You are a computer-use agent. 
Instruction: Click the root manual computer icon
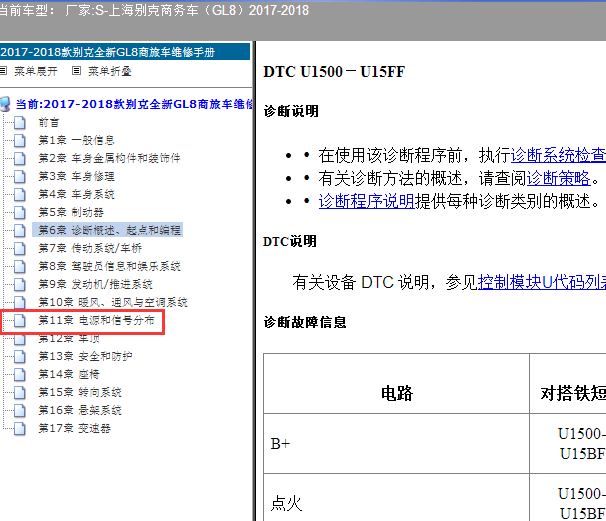point(5,104)
